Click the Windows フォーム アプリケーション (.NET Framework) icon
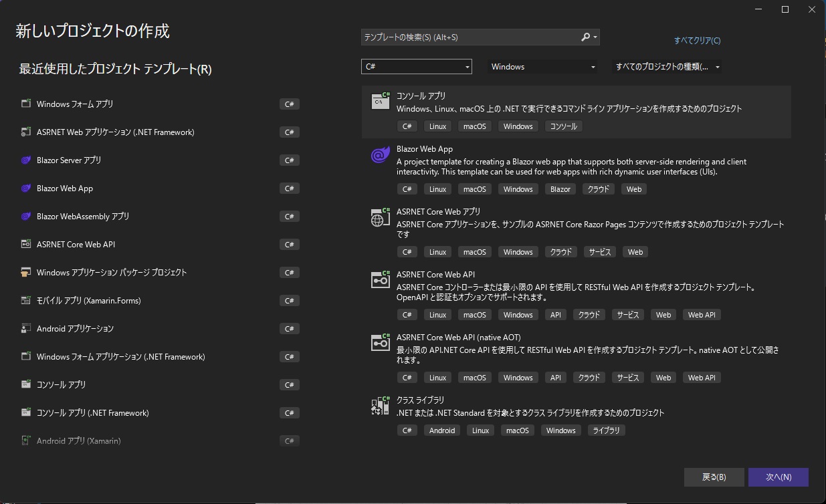The image size is (826, 504). 26,356
